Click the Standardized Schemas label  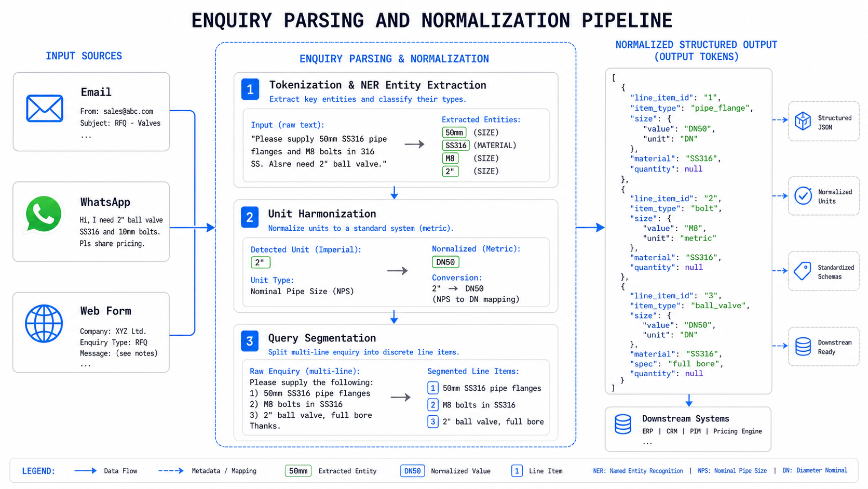pyautogui.click(x=836, y=272)
